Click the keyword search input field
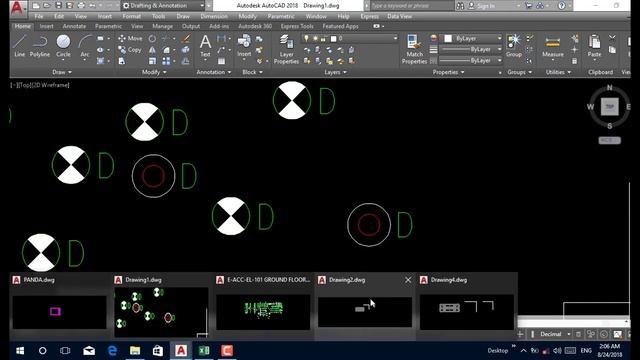Screen dimensions: 640x360 (411, 6)
